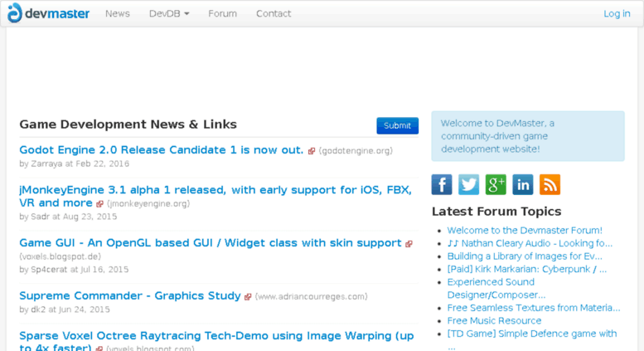
Task: Click the Welcome to DevMaster info box
Action: (x=528, y=136)
